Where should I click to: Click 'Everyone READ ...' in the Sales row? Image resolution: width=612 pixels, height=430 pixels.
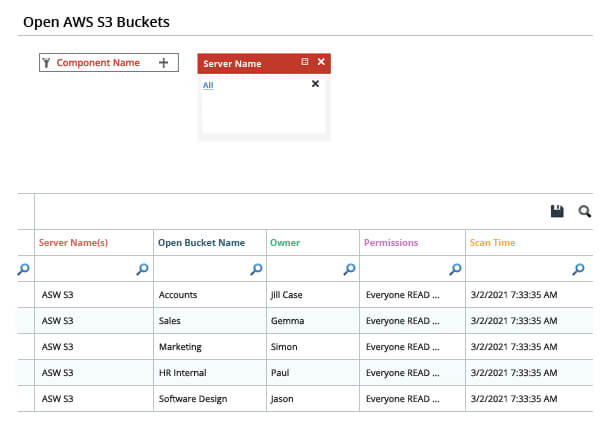pos(402,321)
